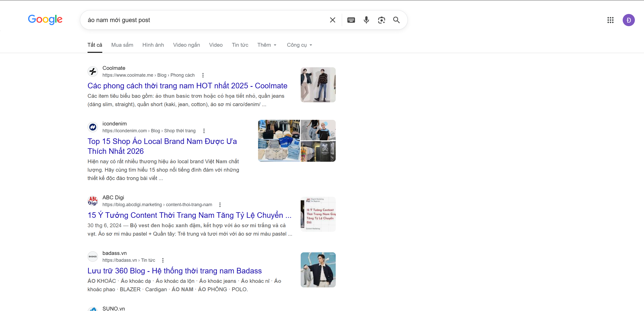Click the badass.vn Tin tức breadcrumb URL
Viewport: 644px width, 311px height.
pyautogui.click(x=129, y=260)
